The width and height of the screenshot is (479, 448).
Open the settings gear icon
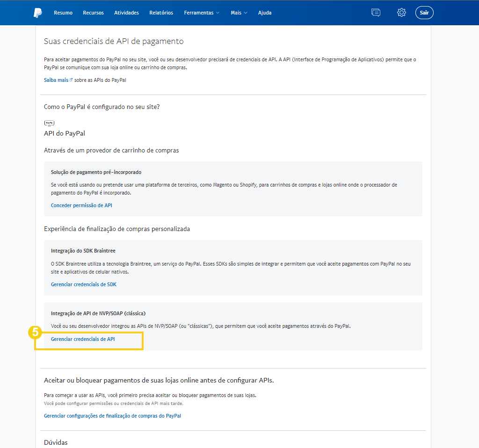coord(401,13)
